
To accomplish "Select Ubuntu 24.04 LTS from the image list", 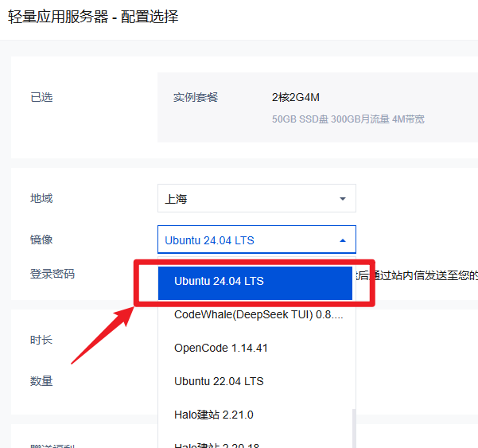I will (255, 282).
